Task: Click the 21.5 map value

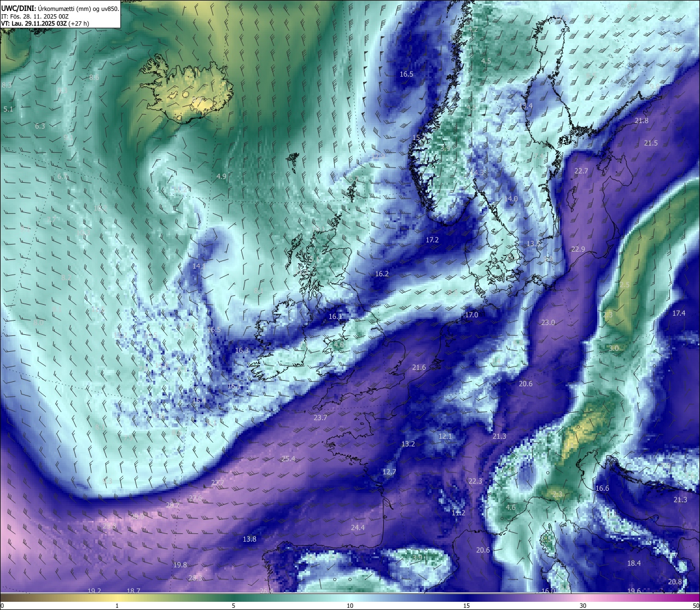Action: click(x=651, y=143)
